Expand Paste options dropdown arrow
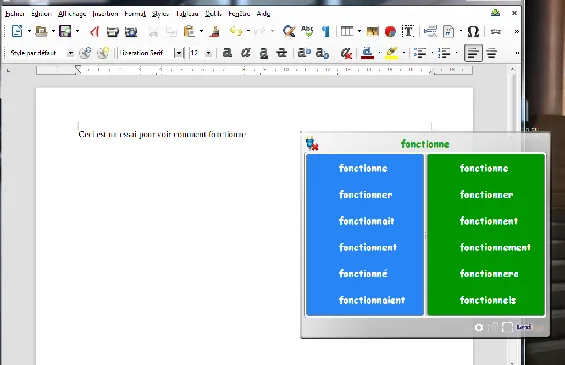Image resolution: width=565 pixels, height=365 pixels. click(201, 31)
